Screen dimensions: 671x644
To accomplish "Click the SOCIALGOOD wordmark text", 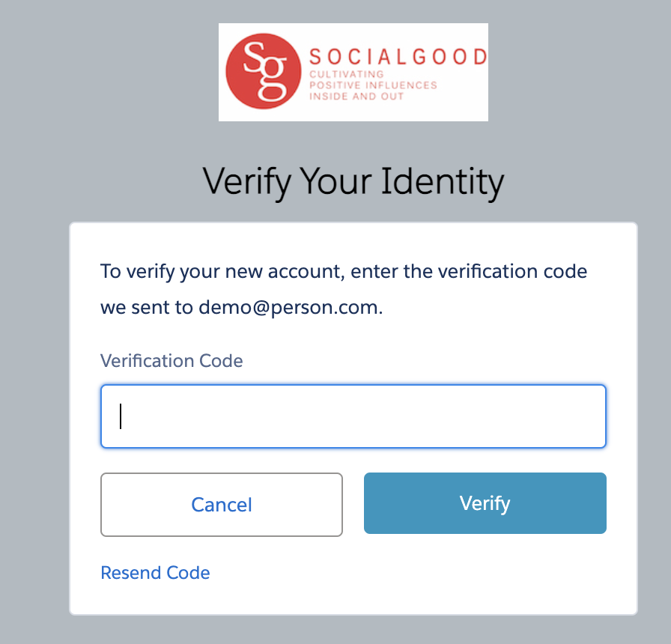I will pos(398,56).
